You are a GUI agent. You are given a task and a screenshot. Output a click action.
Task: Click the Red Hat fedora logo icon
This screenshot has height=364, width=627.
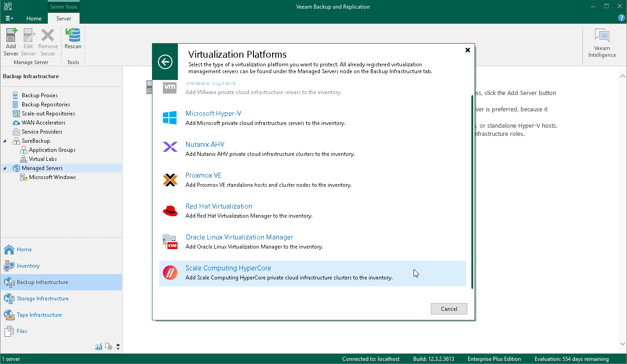pos(170,211)
